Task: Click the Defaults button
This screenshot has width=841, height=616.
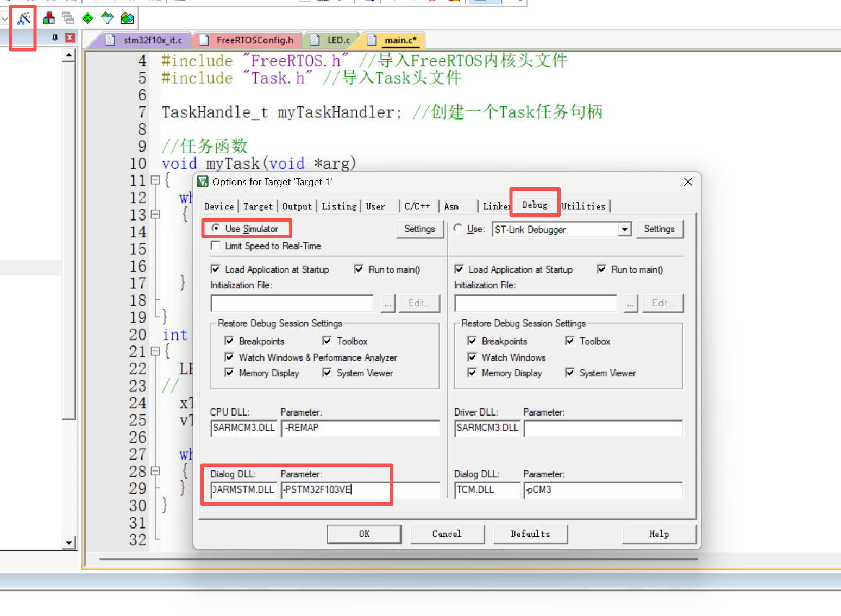Action: pos(530,534)
